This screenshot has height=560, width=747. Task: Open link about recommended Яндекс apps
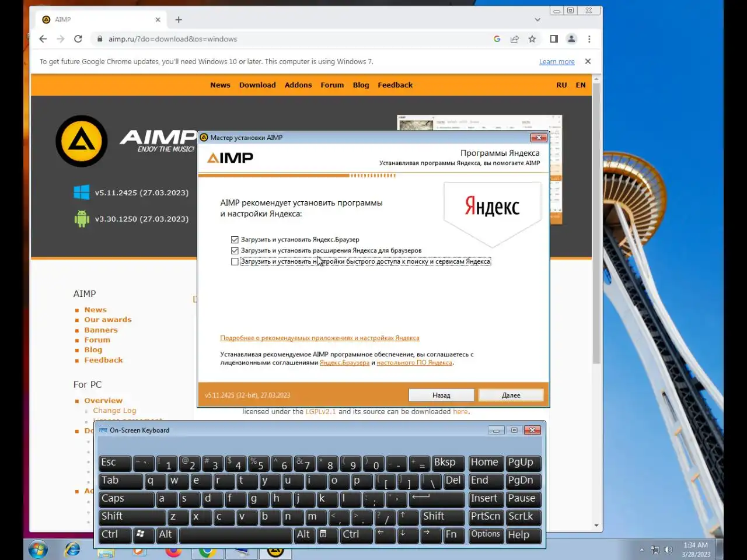click(319, 338)
